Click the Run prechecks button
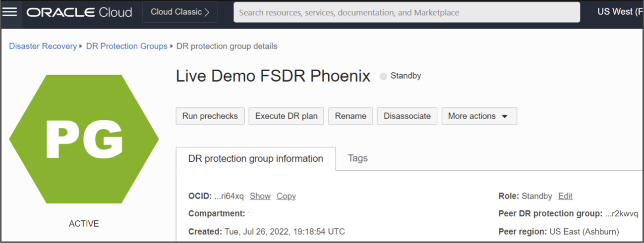Viewport: 644px width, 243px height. [x=210, y=116]
